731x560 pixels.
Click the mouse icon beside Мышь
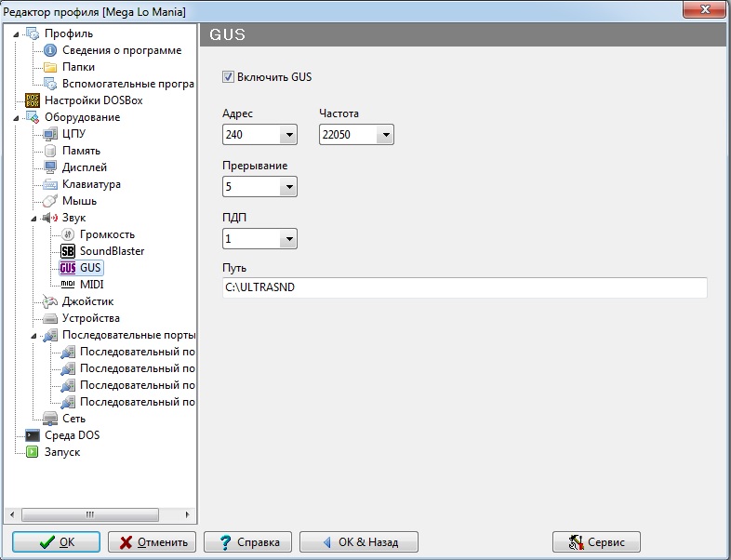click(50, 201)
